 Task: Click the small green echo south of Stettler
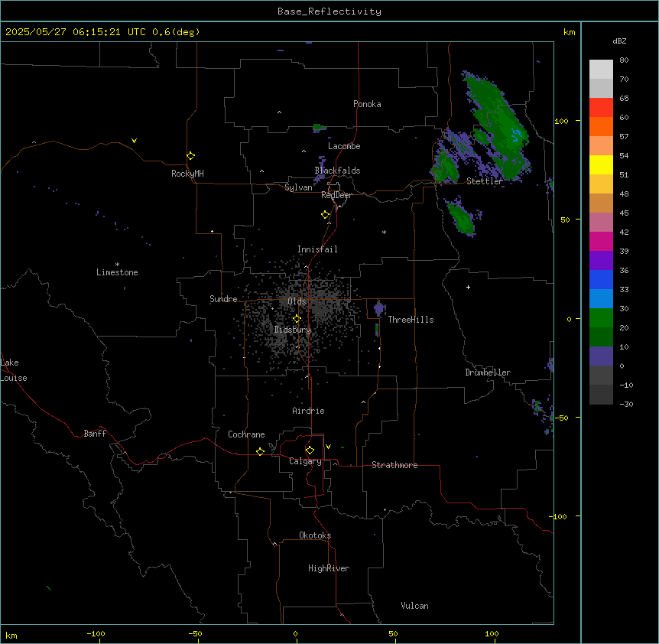tap(462, 218)
